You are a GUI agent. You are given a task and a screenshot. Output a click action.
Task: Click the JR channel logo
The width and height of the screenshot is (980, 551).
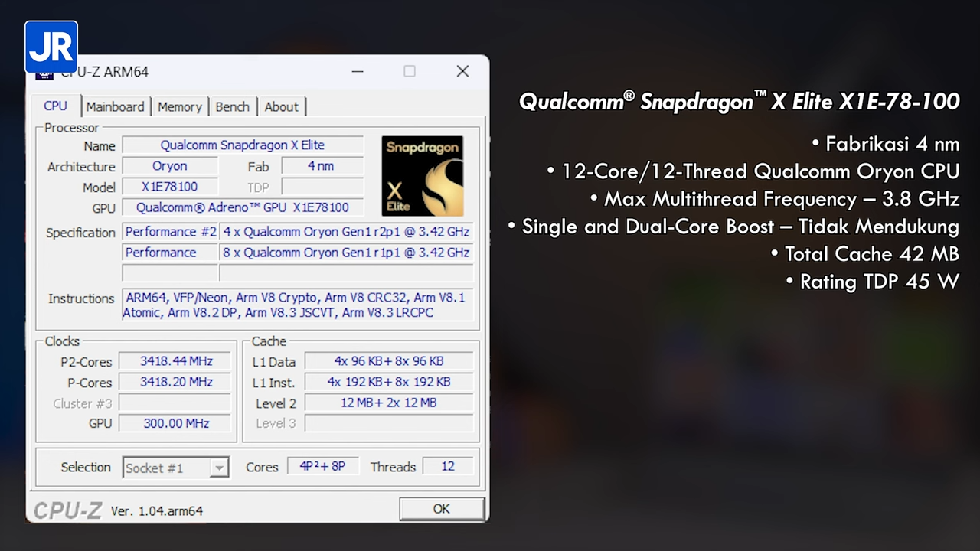pos(51,47)
